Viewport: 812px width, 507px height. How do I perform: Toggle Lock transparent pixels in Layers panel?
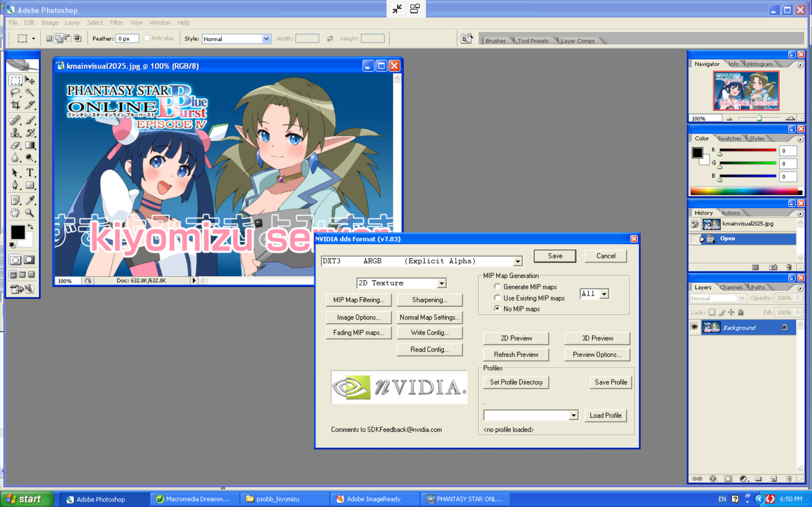712,312
